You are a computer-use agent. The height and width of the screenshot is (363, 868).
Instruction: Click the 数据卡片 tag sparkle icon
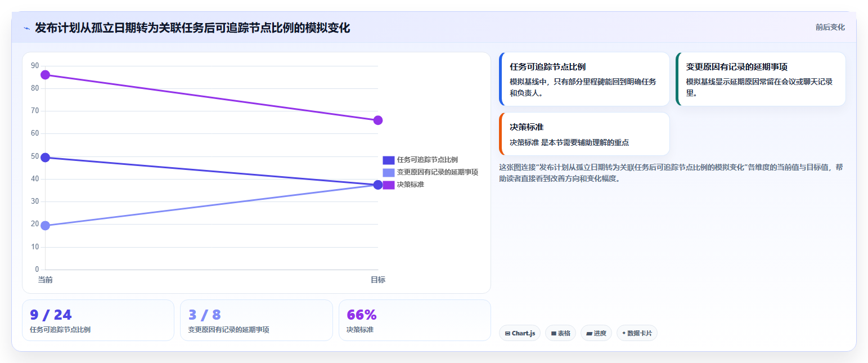coord(624,334)
